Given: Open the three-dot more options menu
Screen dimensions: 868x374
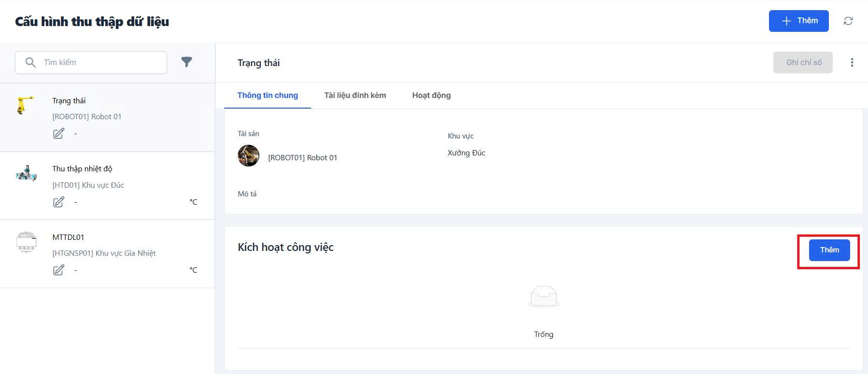Looking at the screenshot, I should (x=852, y=63).
